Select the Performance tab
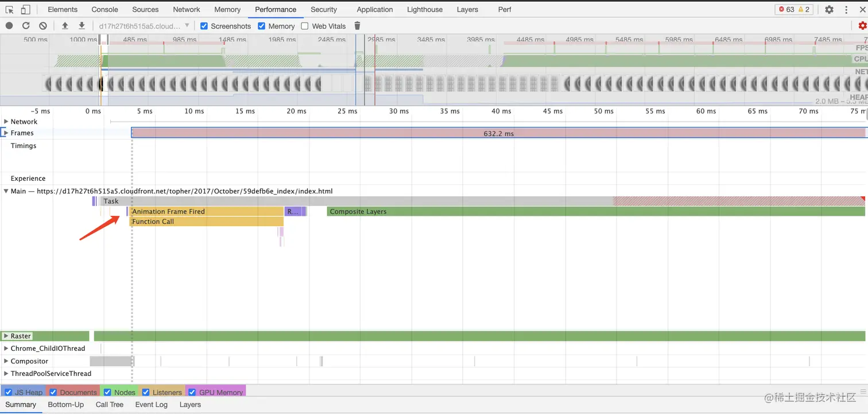Screen dimensions: 868x415 click(x=276, y=10)
